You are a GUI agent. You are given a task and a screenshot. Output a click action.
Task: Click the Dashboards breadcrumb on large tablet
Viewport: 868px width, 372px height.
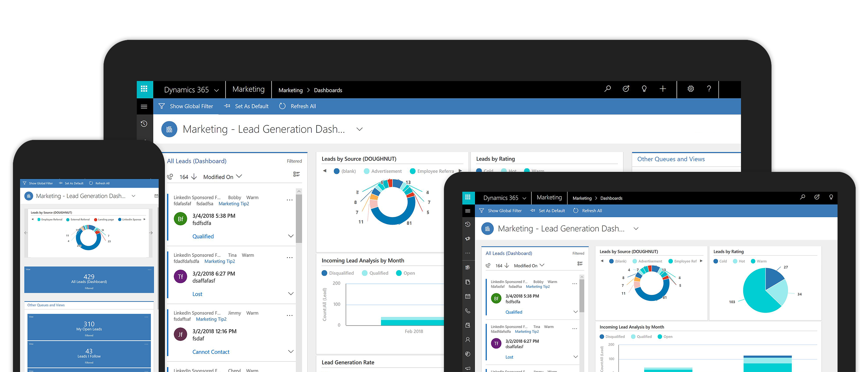tap(328, 90)
